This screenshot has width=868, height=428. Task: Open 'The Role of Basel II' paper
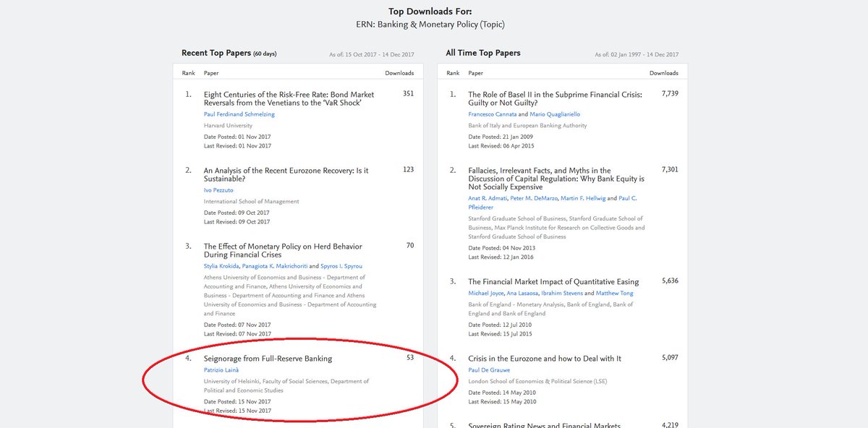tap(555, 98)
